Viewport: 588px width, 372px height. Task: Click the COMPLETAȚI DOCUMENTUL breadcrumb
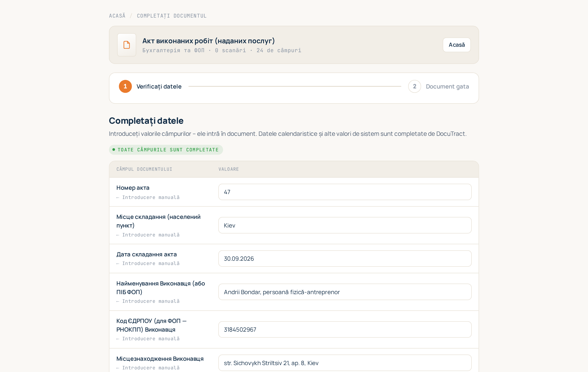coord(172,16)
